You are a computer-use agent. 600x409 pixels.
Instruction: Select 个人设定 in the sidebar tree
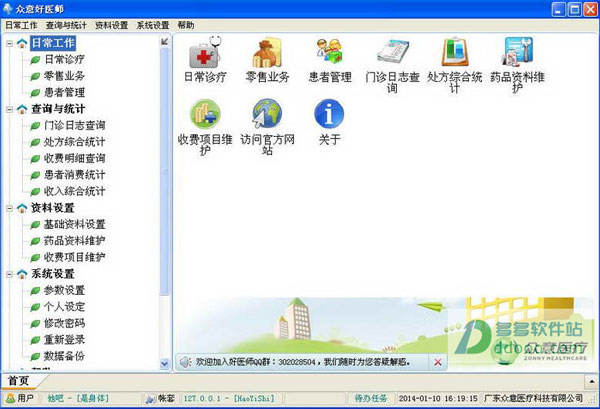64,307
